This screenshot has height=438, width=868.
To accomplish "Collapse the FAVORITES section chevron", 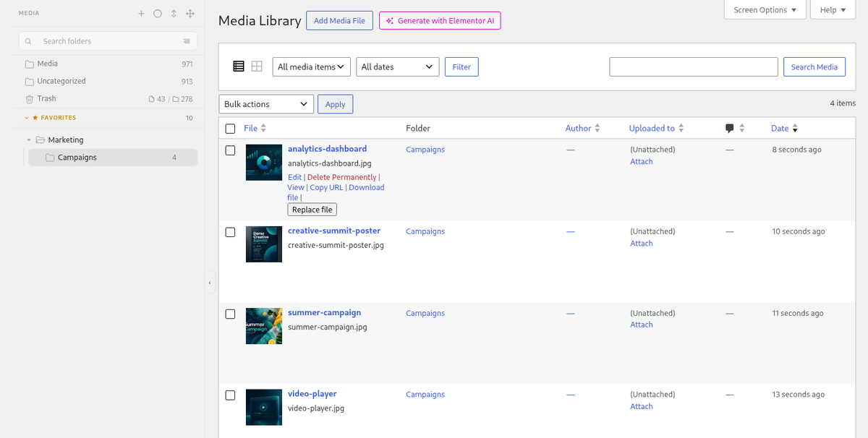I will point(27,118).
